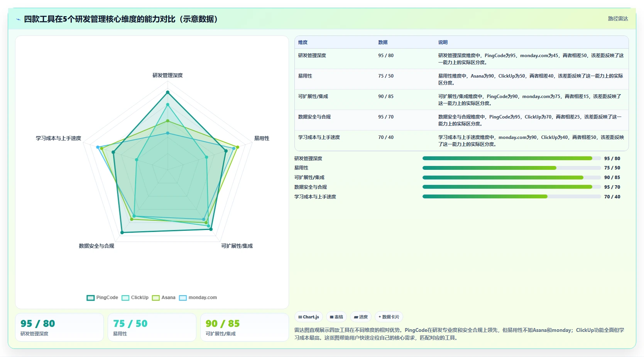
Task: Click the radar axis label 可扩展性/集成
Action: pos(237,246)
